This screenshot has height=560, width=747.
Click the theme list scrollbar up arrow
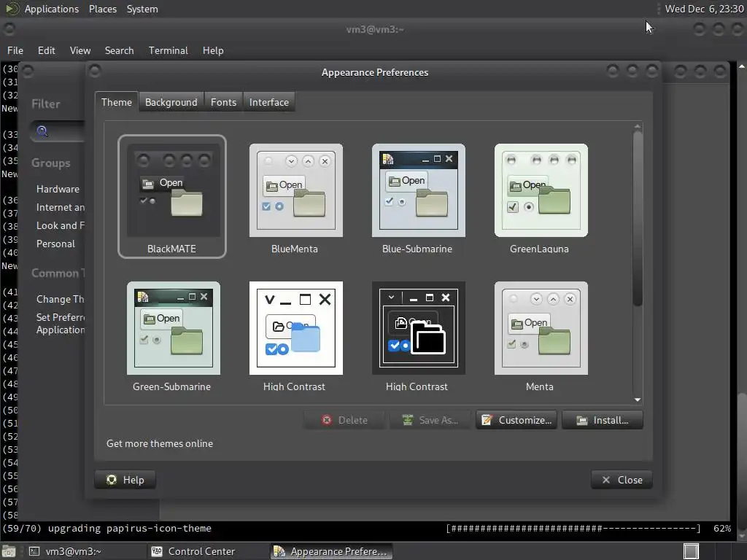click(x=638, y=127)
